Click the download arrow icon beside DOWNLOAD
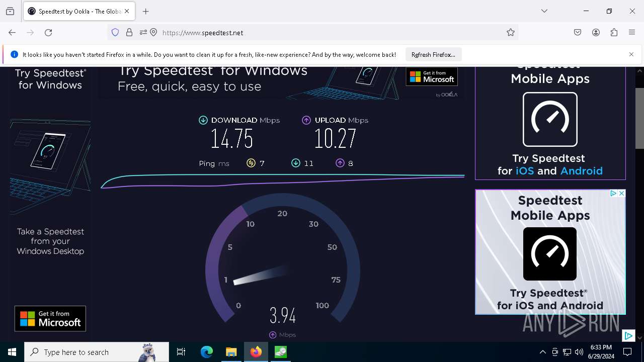644x362 pixels. point(203,120)
